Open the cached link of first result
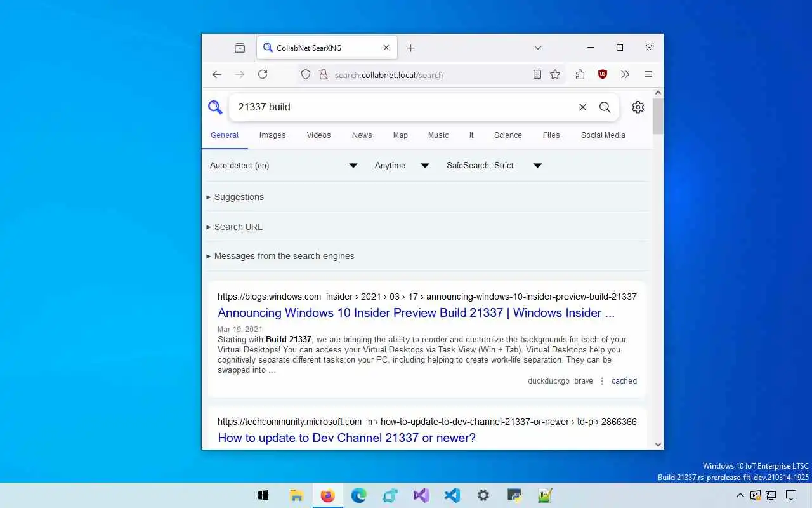The width and height of the screenshot is (812, 508). pyautogui.click(x=624, y=381)
